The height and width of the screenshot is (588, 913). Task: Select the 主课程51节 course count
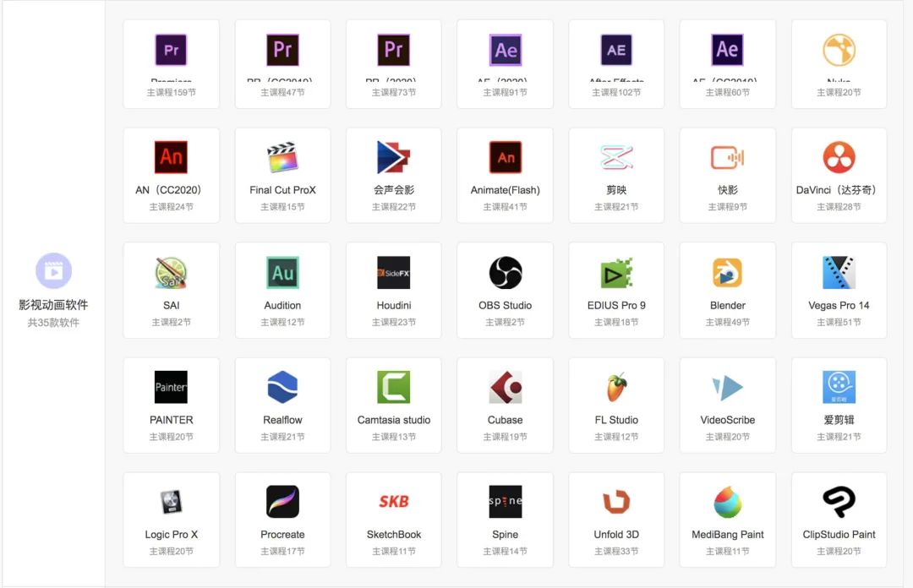(839, 322)
